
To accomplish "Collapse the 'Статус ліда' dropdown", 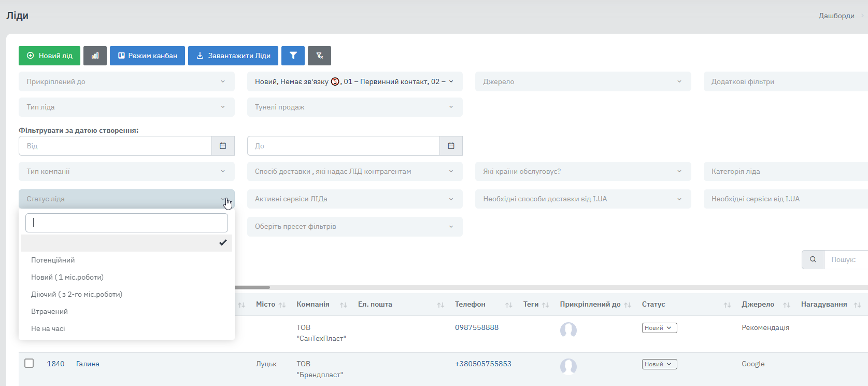I will (126, 199).
